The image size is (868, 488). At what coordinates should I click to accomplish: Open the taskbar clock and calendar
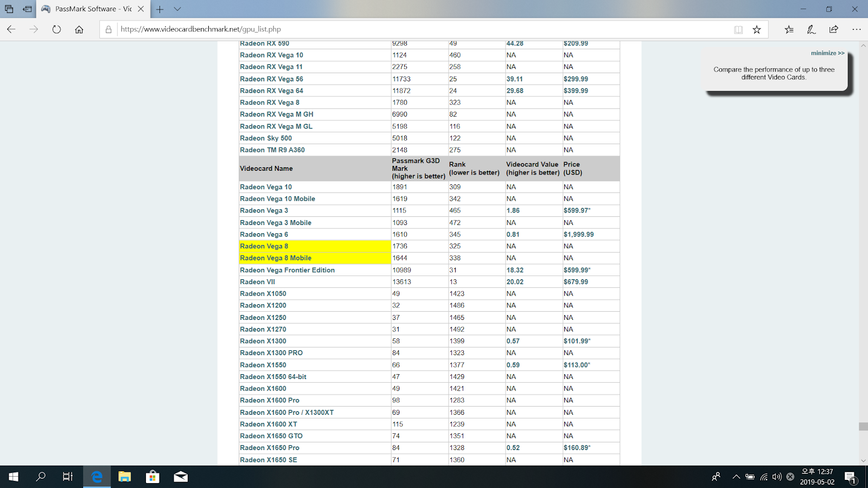click(817, 477)
